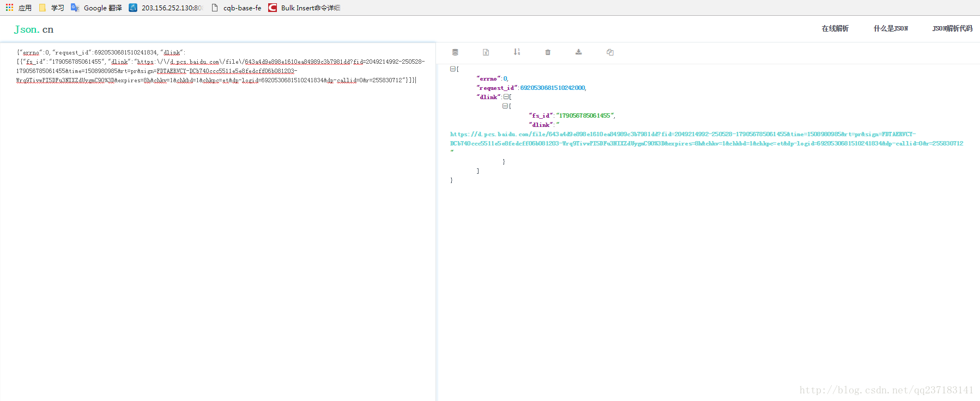Open the 什么是JSON menu item

(891, 28)
